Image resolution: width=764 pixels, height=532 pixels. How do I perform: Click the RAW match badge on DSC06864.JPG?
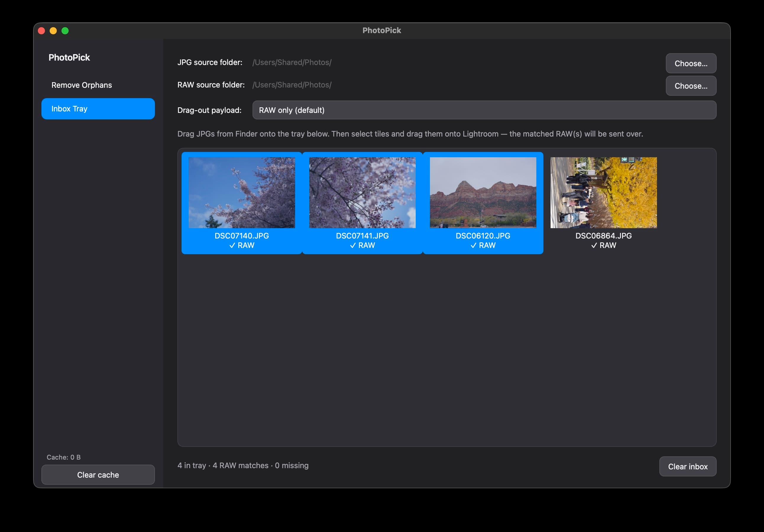point(603,245)
